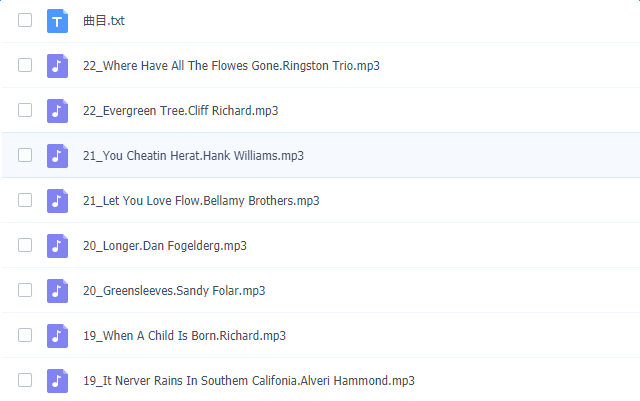Screen dimensions: 640x401
Task: Open 19_It Nerver Rains In Southem Califonia.Alveri Hammond.mp3
Action: click(248, 380)
